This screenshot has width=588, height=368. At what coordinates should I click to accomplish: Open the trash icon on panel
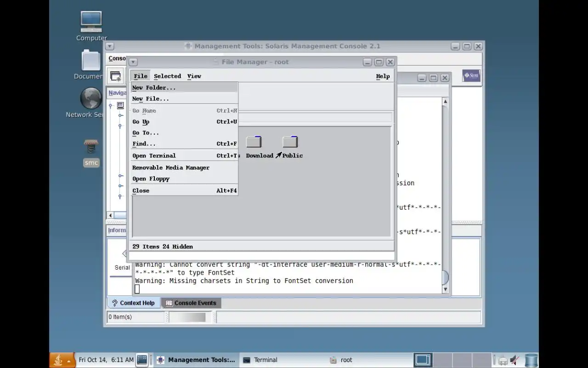[x=531, y=360]
